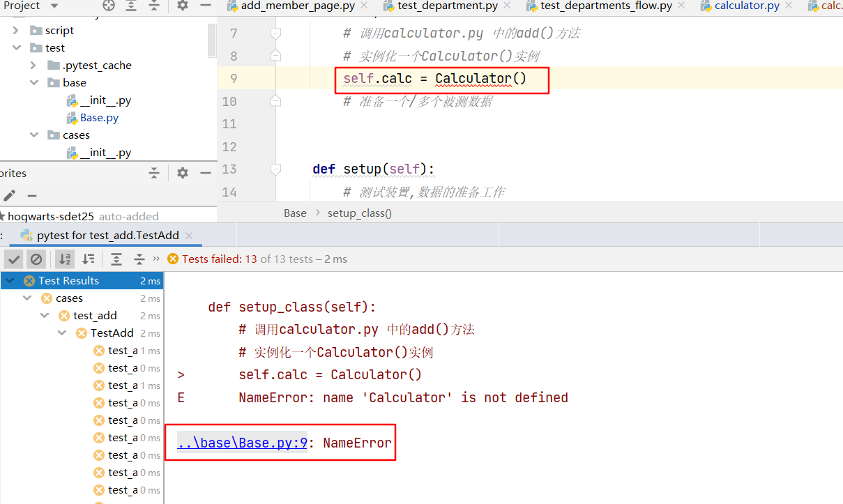
Task: Select the Test Results root row
Action: [82, 281]
